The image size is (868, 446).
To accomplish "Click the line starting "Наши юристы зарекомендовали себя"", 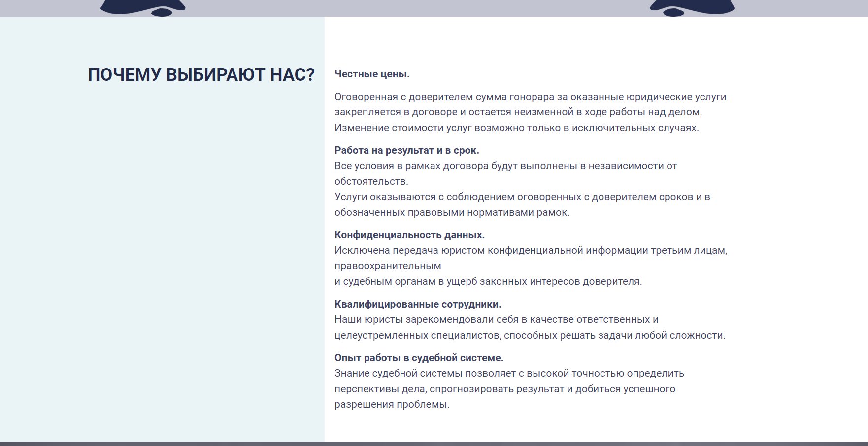I will click(x=496, y=319).
